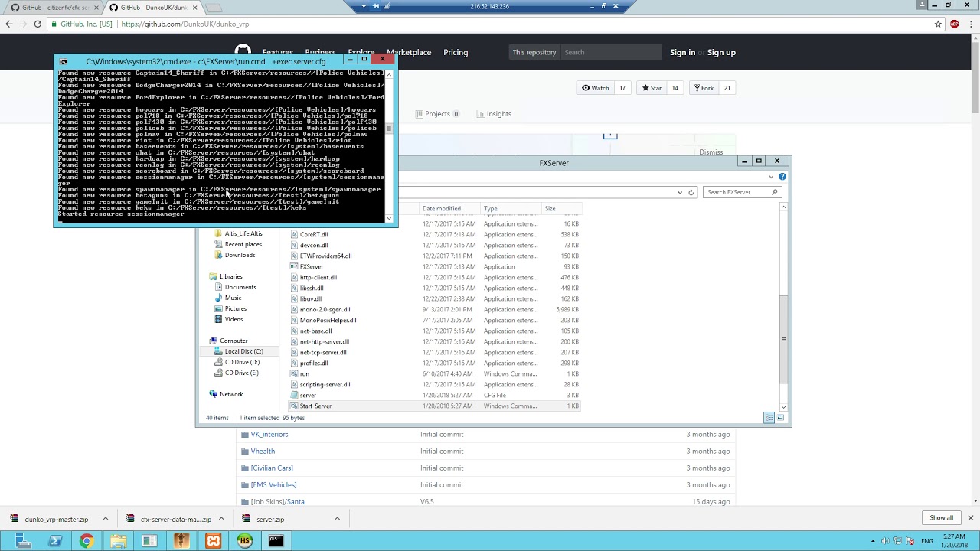Screen dimensions: 980x551
Task: Open the [Civilian Cars] folder link
Action: coord(272,468)
